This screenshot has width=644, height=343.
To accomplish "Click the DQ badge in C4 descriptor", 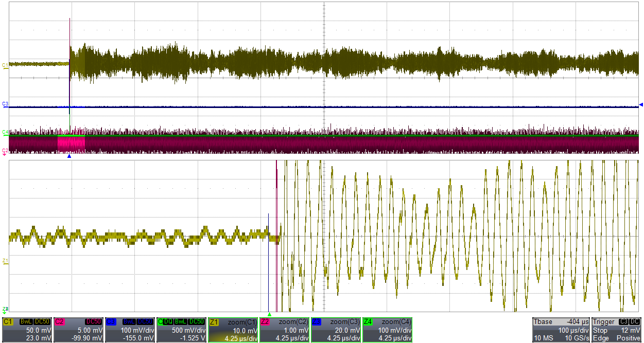I will pyautogui.click(x=169, y=321).
